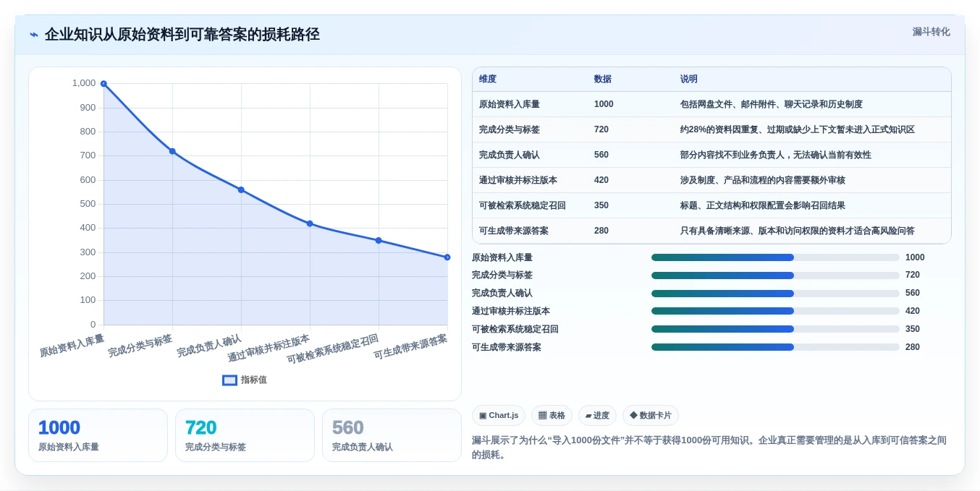The height and width of the screenshot is (491, 980).
Task: Click progress bar for 可被检索系统稳定召回
Action: tap(775, 329)
